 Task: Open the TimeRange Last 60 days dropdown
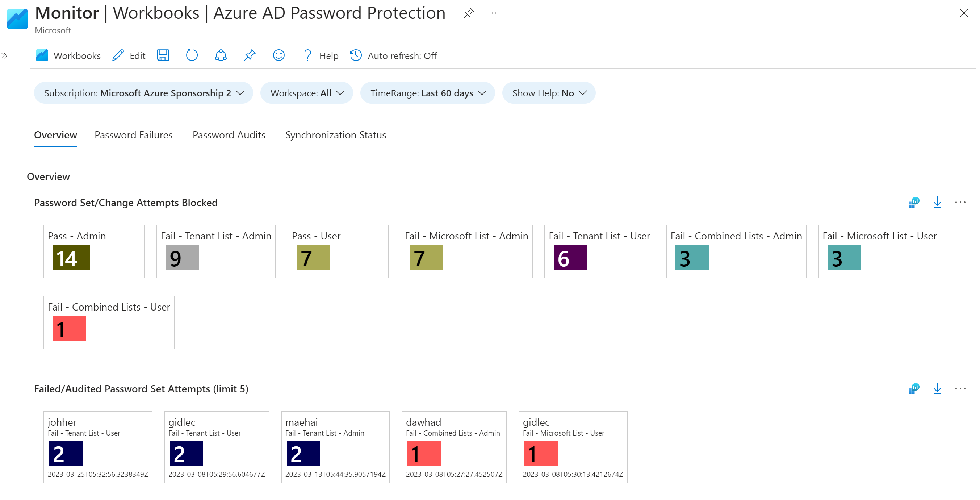[x=427, y=93]
